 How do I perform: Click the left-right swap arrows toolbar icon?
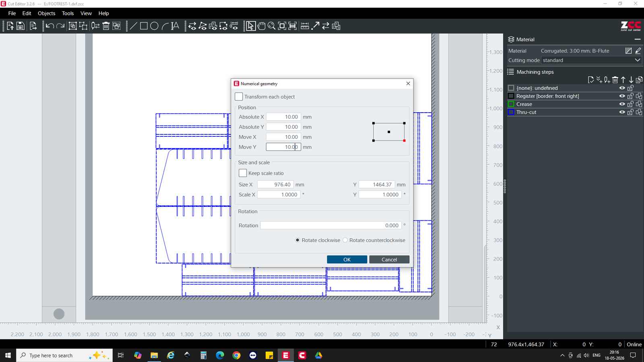pyautogui.click(x=326, y=26)
